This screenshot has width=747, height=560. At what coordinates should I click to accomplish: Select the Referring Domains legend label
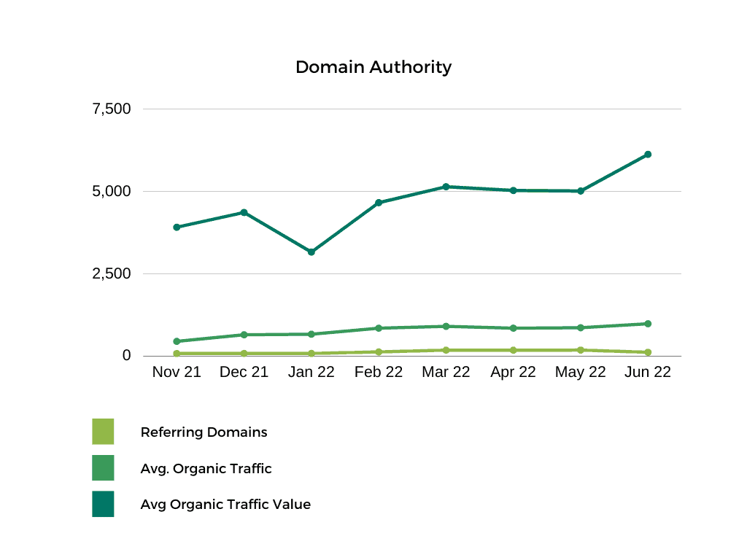pos(204,432)
